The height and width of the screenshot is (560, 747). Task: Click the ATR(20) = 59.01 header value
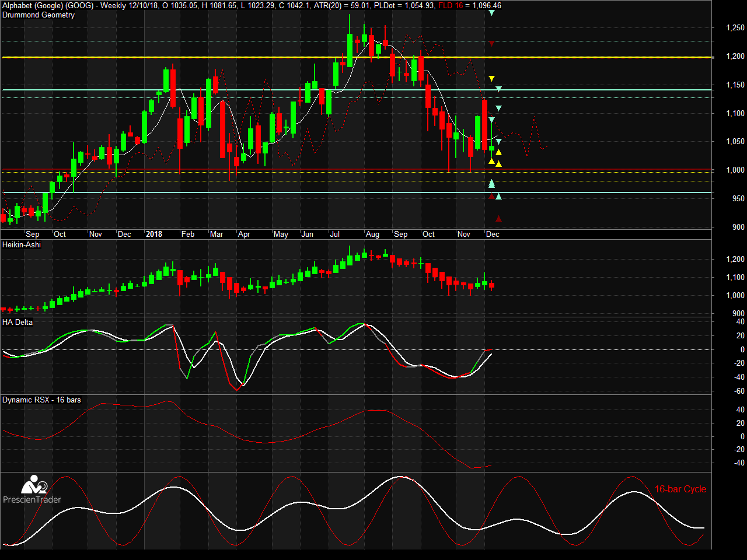pyautogui.click(x=341, y=5)
